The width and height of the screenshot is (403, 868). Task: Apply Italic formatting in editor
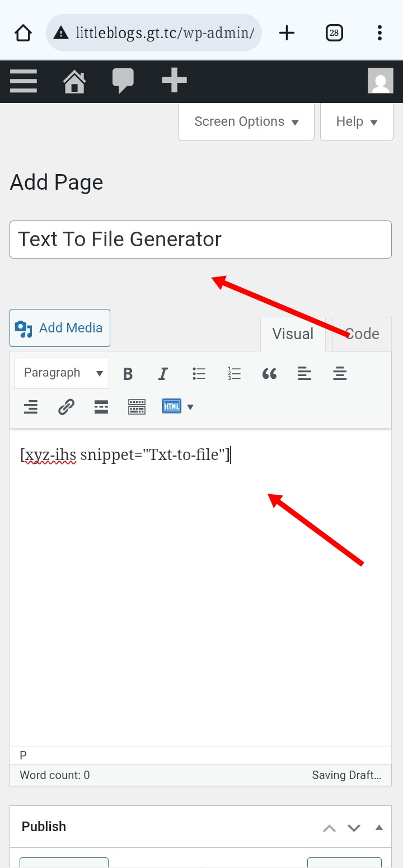tap(163, 374)
